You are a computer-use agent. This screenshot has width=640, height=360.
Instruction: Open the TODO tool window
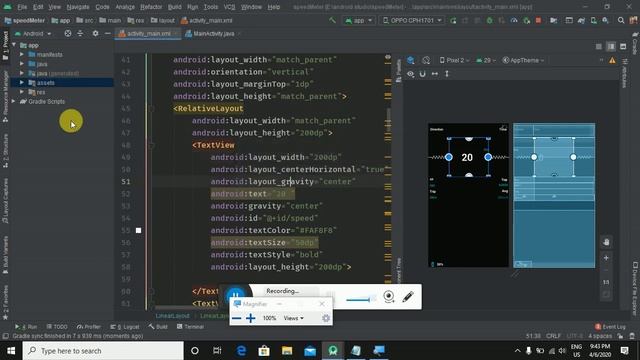tap(57, 327)
